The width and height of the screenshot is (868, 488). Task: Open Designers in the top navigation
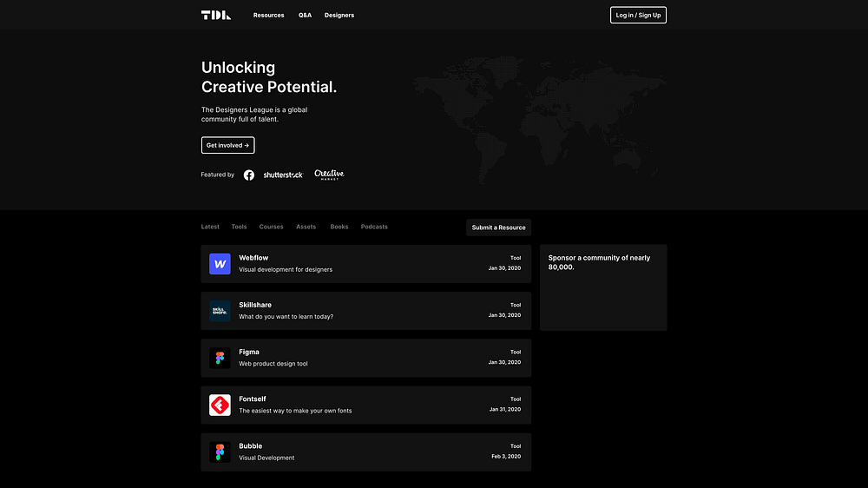click(x=339, y=15)
